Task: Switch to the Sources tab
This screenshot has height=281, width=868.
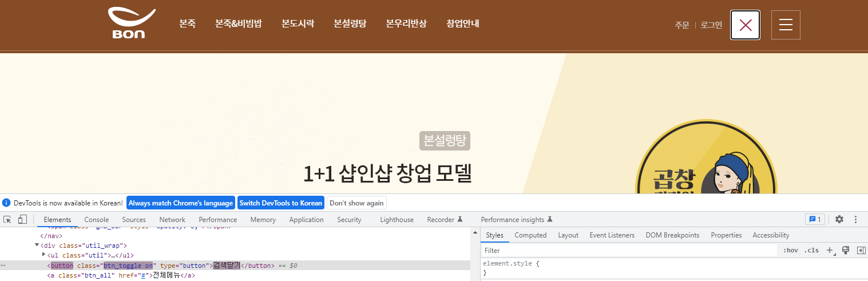Action: tap(134, 219)
